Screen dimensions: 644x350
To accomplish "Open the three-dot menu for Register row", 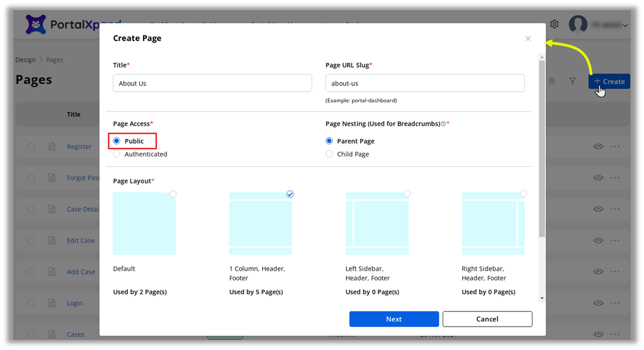I will tap(615, 146).
